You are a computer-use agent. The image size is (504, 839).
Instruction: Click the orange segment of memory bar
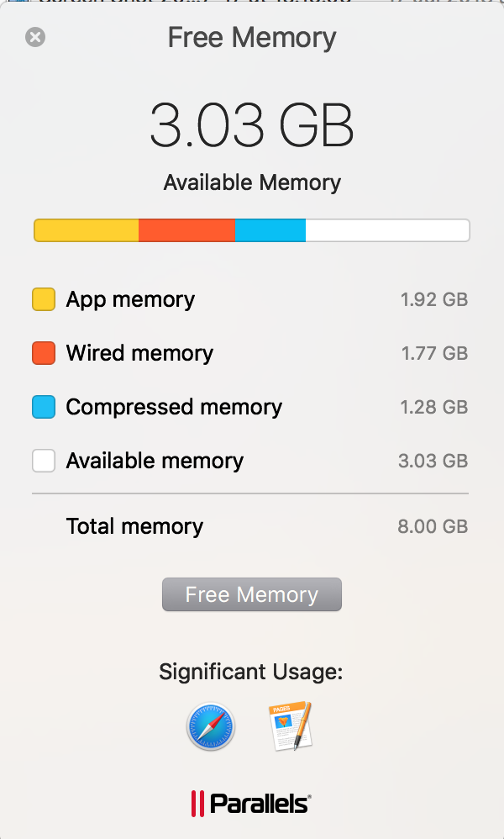pos(187,230)
